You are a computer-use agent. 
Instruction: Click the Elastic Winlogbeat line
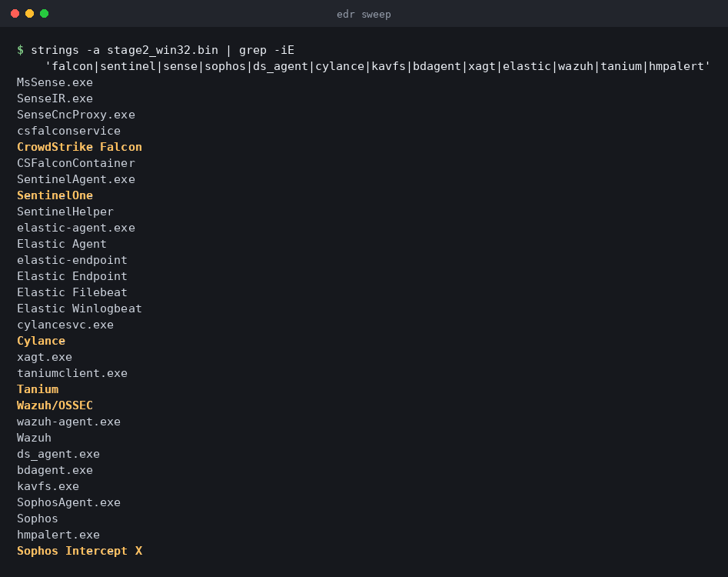click(x=79, y=309)
